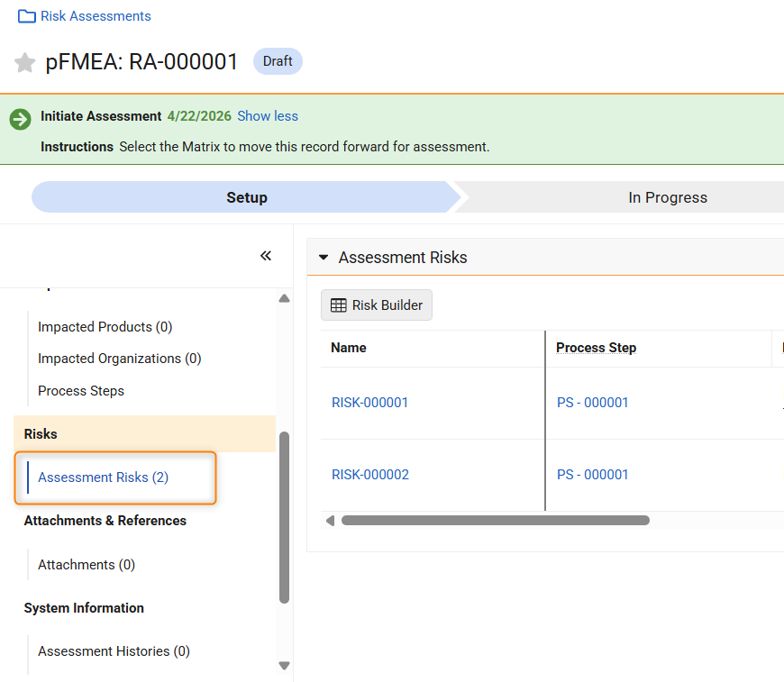Open Assessment Histories (0) in sidebar
Screen dimensions: 784x682
coord(114,651)
